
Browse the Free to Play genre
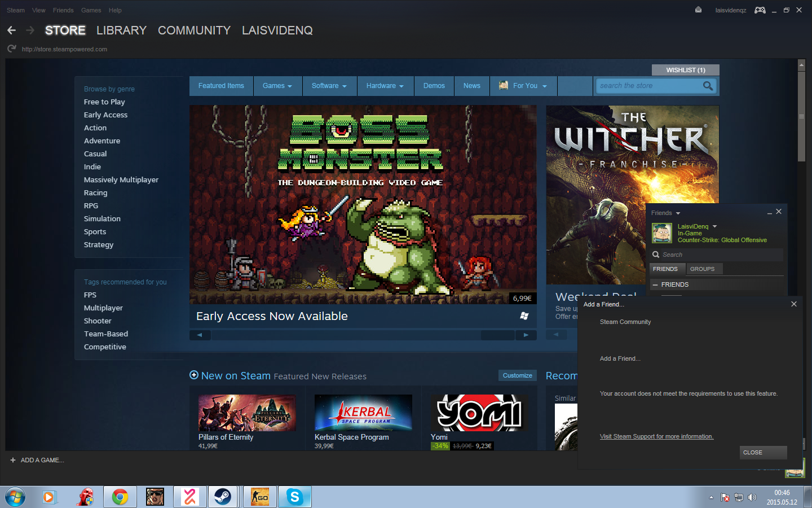pos(104,102)
